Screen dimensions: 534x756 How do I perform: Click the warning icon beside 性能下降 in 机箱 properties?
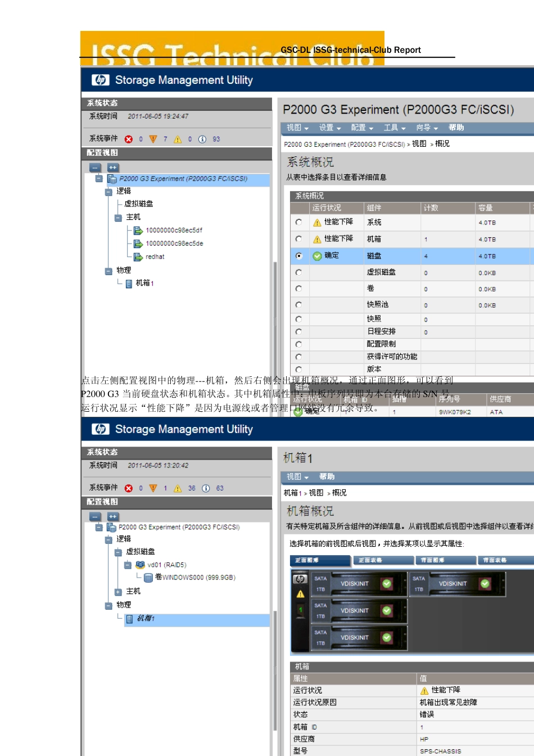pyautogui.click(x=424, y=691)
